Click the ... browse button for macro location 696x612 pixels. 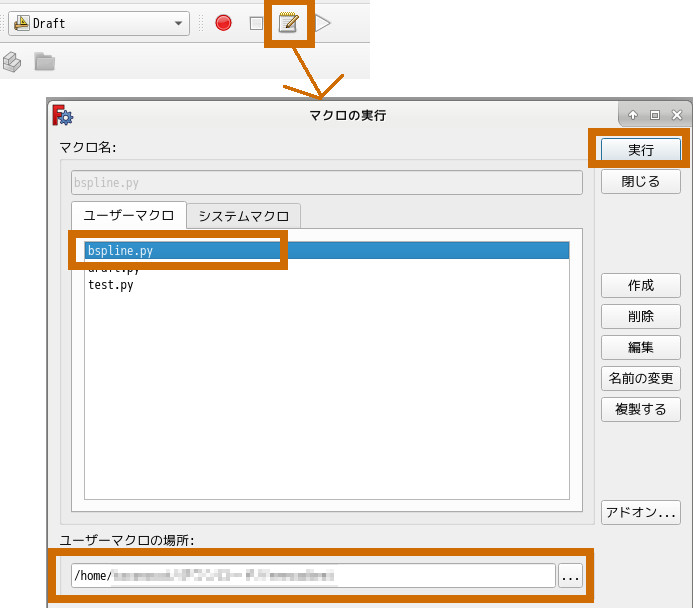[569, 576]
